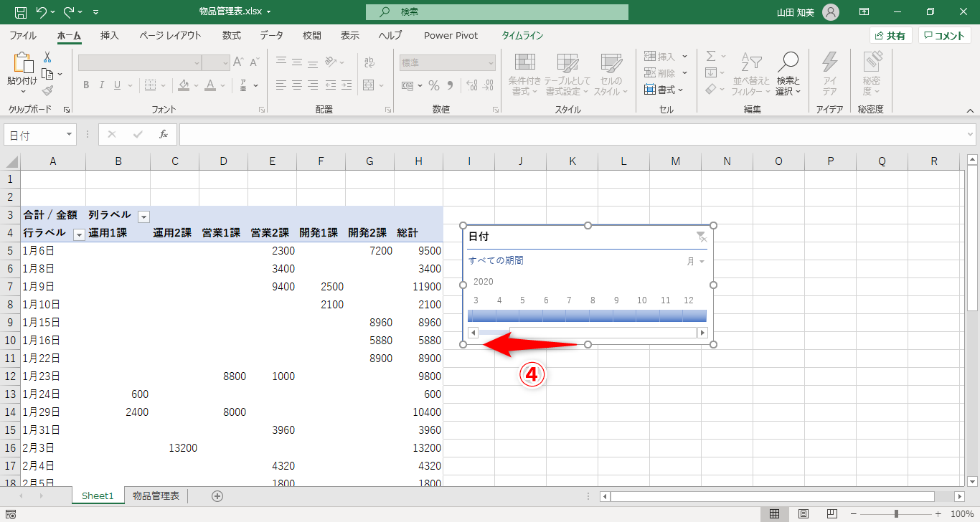Switch to the ページ レイアウト tab
Screen dimensions: 980x522
[170, 35]
